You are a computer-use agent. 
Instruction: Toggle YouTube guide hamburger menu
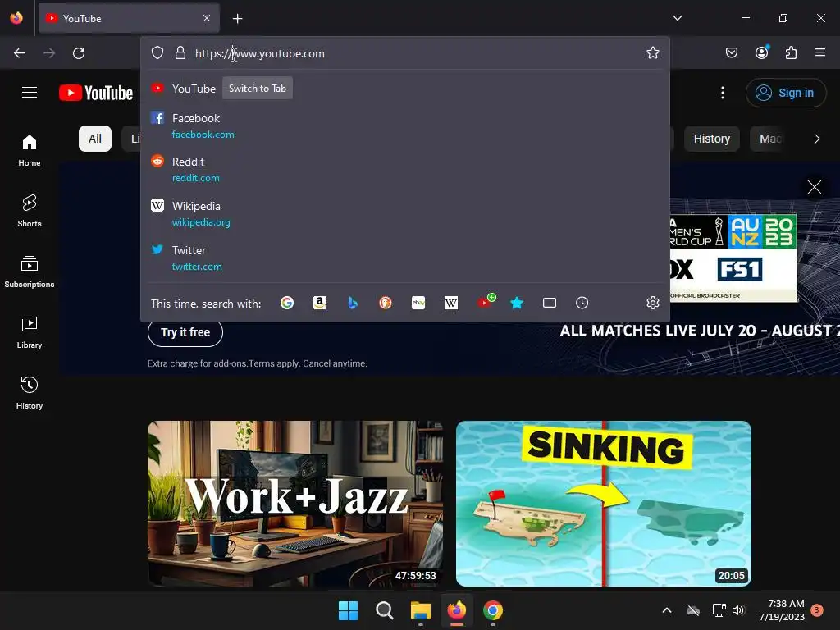click(x=30, y=93)
